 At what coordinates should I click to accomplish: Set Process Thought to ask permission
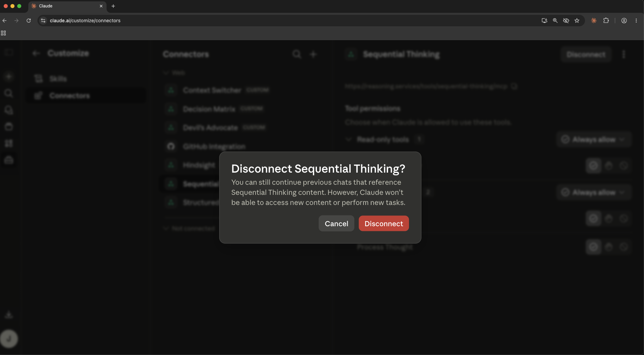pos(609,247)
